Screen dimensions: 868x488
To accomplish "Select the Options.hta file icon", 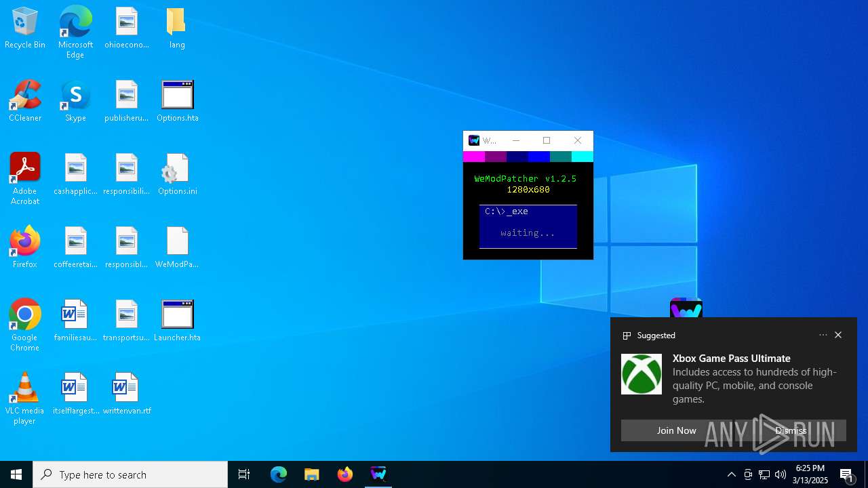I will tap(178, 101).
